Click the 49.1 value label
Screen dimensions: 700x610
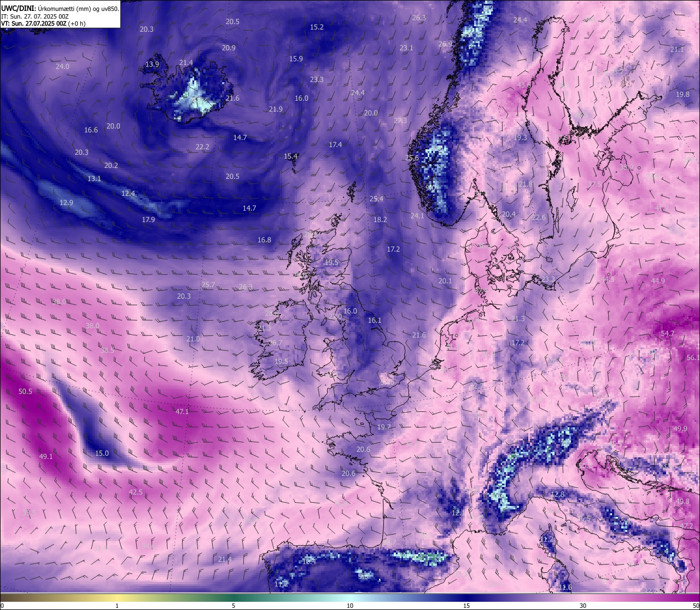(x=46, y=456)
